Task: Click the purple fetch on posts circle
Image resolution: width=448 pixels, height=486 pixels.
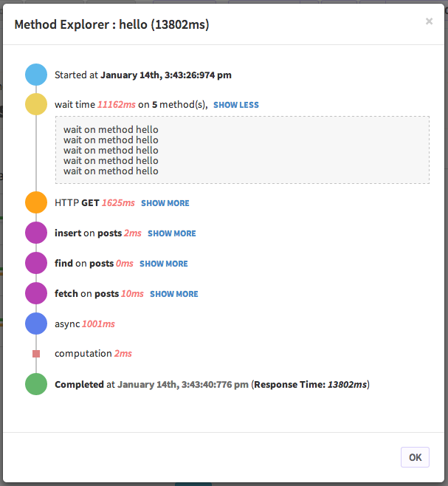Action: tap(36, 293)
